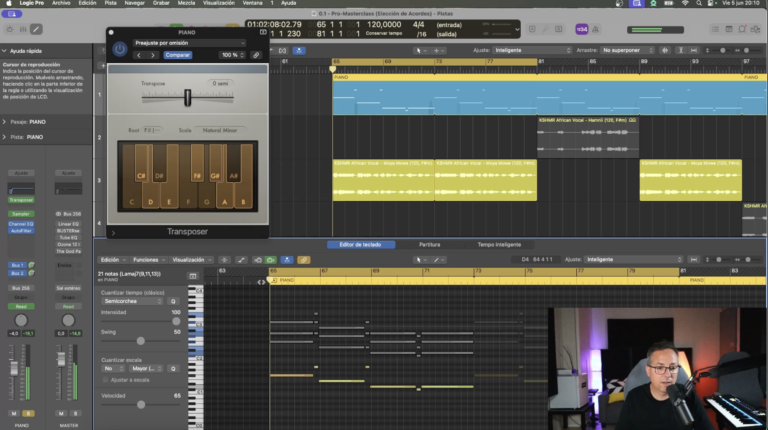Switch to the Partitura tab
768x430 pixels.
point(430,244)
